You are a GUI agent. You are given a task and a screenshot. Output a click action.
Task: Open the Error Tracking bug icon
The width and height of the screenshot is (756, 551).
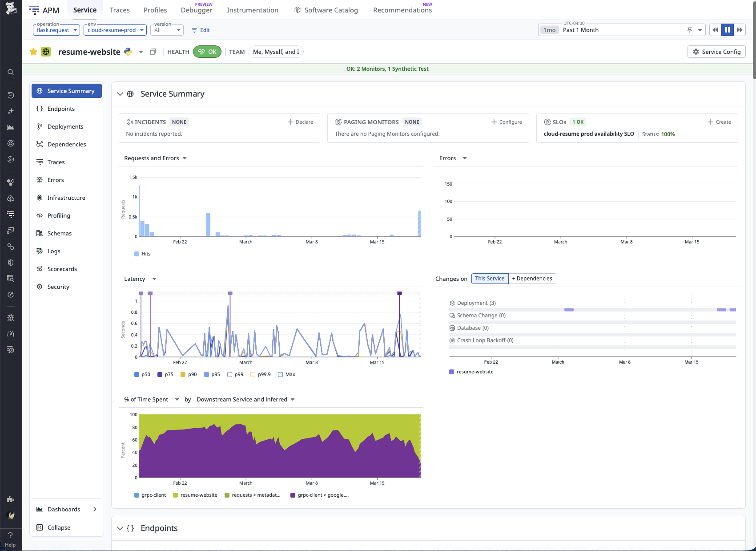pos(11,317)
